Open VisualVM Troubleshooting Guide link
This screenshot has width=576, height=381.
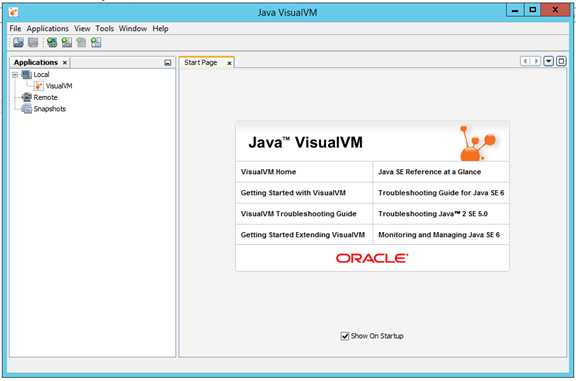click(299, 213)
